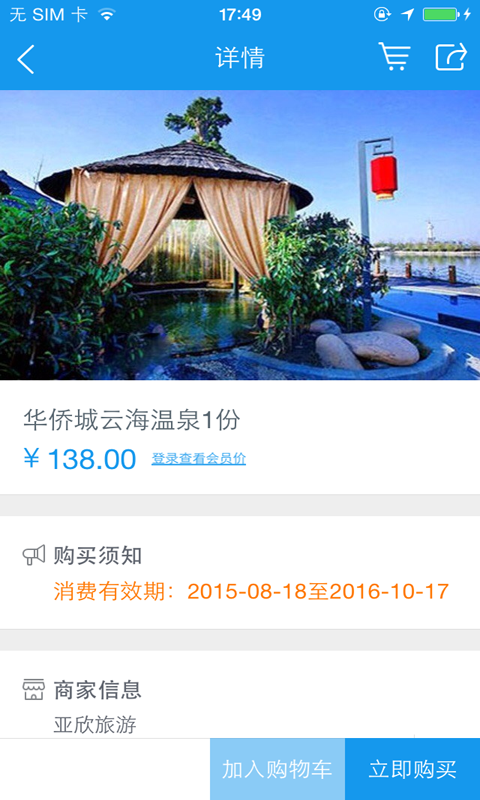Open the hot spring product photo

point(240,235)
